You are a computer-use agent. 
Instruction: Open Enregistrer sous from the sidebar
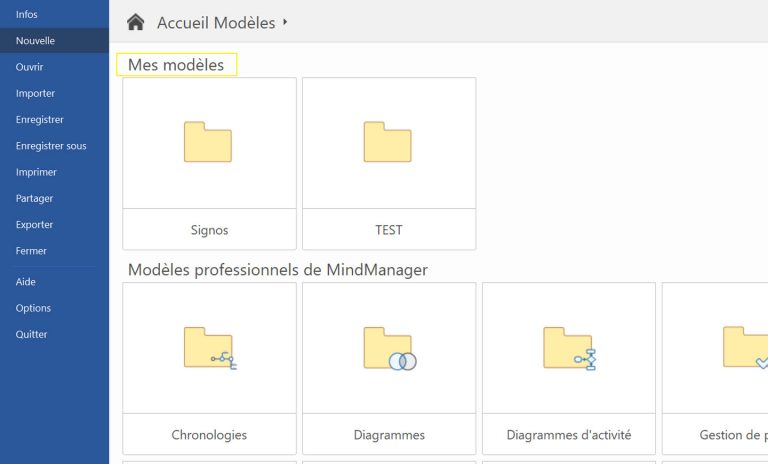coord(51,146)
